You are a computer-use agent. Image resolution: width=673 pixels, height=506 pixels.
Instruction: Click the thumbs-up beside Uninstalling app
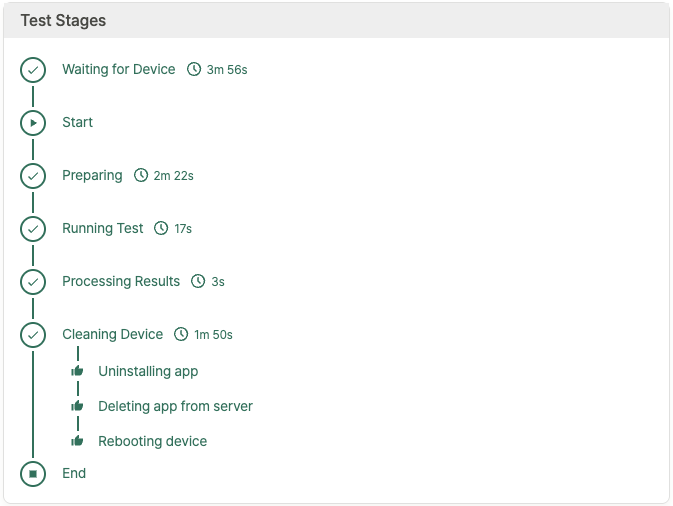coord(78,371)
